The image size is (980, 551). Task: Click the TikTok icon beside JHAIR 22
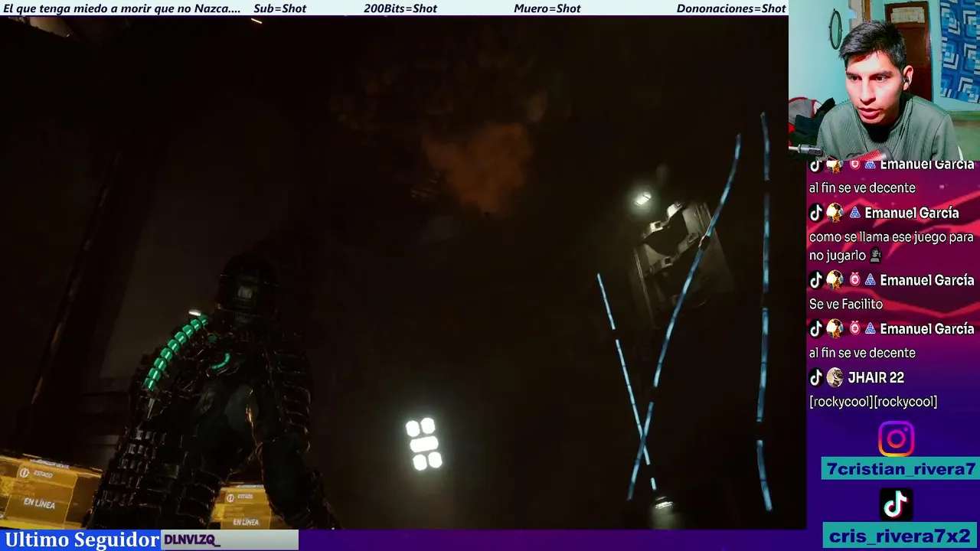[x=816, y=377]
